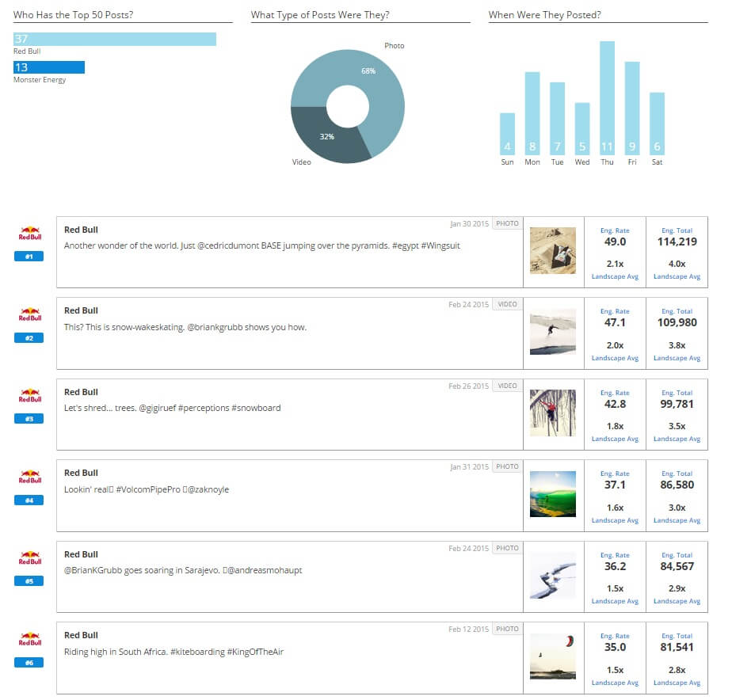Click the 'When Were They Posted?' heading
The height and width of the screenshot is (700, 732).
click(545, 15)
